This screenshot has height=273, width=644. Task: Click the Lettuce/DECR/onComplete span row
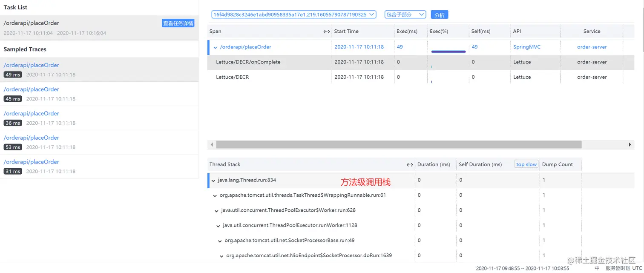coord(421,62)
